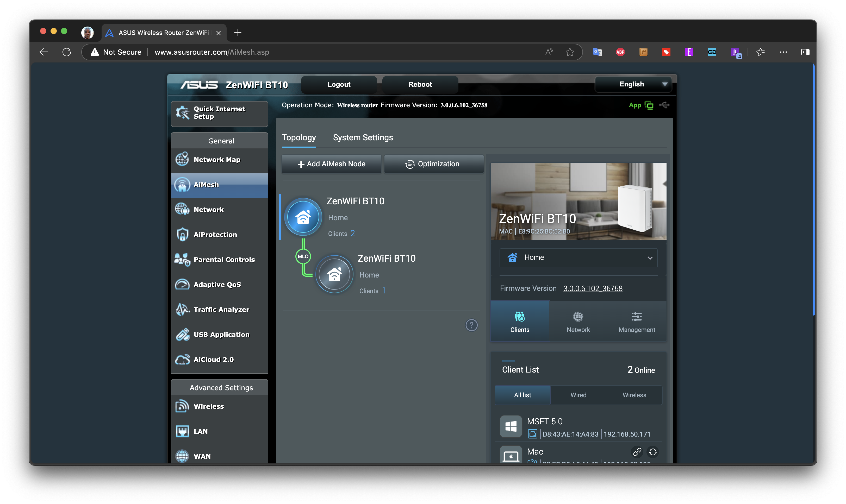Click the Optimization button

coord(433,164)
